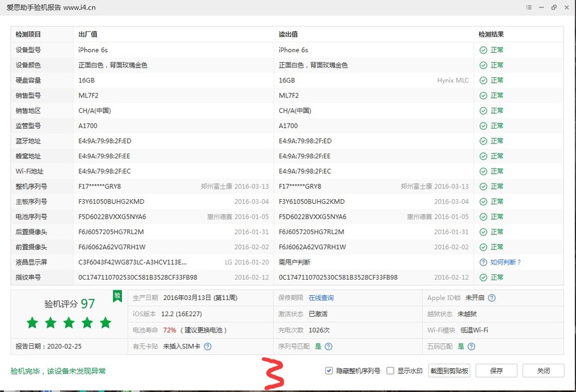Screen dimensions: 576x392
Task: Click the question icon before 如何判断
Action: [483, 263]
